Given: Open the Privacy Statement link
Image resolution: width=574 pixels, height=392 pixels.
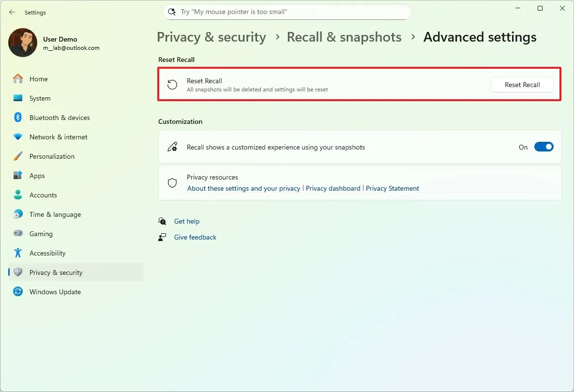Looking at the screenshot, I should [393, 188].
